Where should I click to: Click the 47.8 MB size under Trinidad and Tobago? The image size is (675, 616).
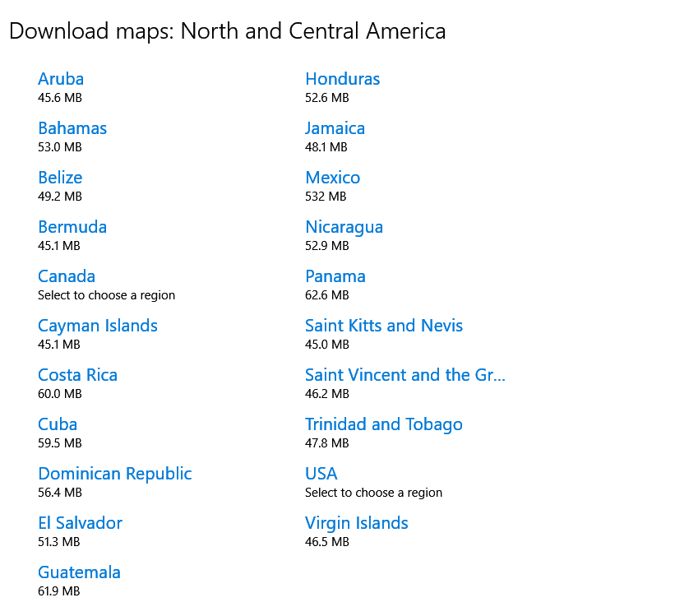click(327, 443)
